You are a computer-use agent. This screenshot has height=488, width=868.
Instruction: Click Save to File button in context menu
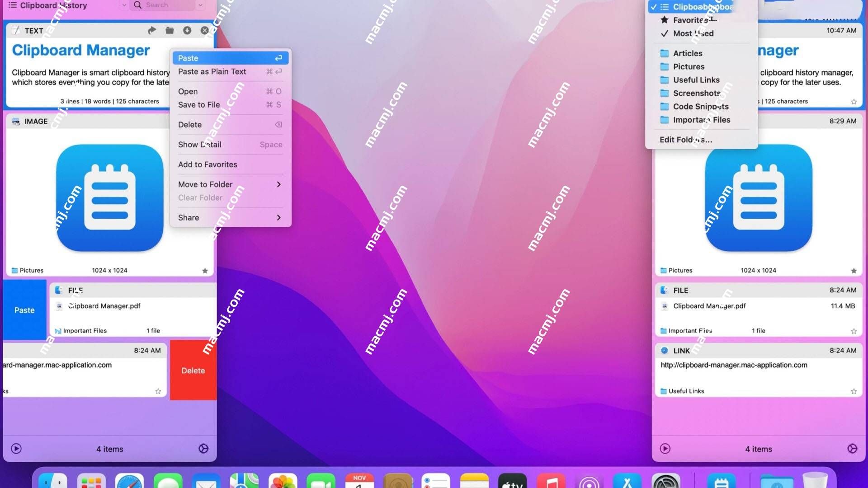point(198,104)
